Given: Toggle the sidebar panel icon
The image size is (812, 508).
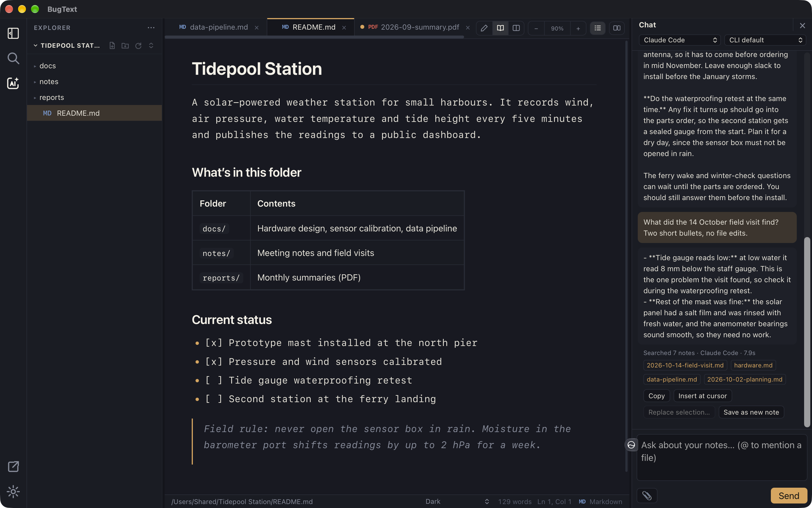Looking at the screenshot, I should (13, 33).
